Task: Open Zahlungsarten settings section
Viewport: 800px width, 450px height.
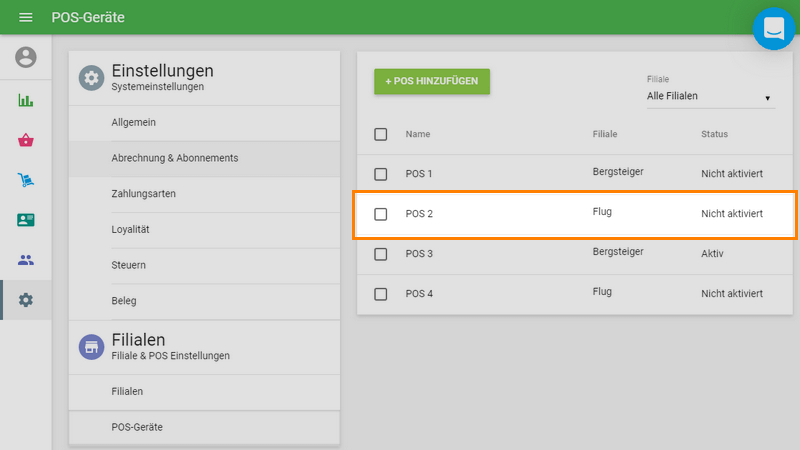Action: point(204,194)
